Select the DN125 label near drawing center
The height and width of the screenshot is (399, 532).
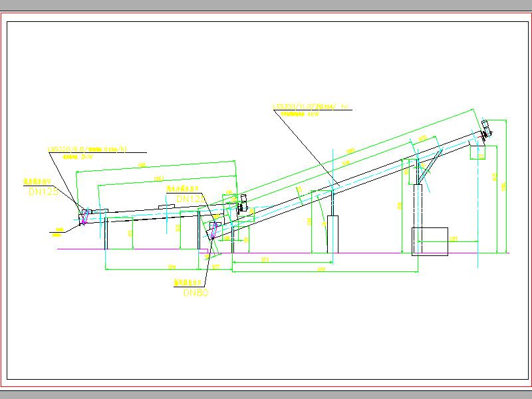coord(190,198)
